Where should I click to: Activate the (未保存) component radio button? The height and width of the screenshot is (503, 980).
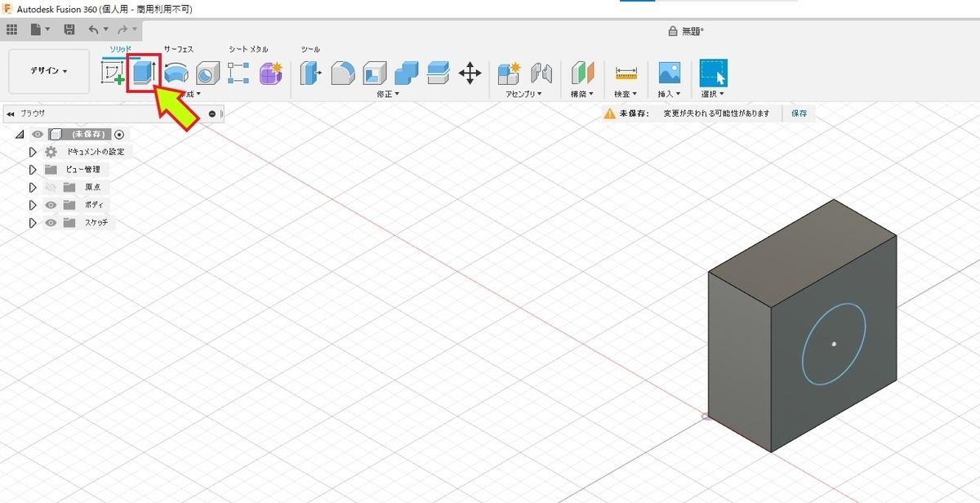pos(120,134)
